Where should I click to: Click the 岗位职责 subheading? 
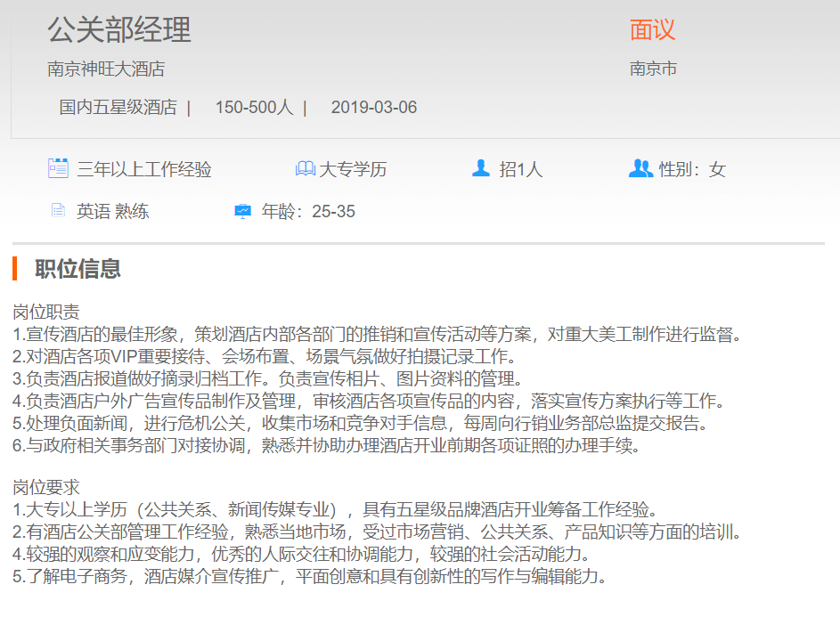46,312
